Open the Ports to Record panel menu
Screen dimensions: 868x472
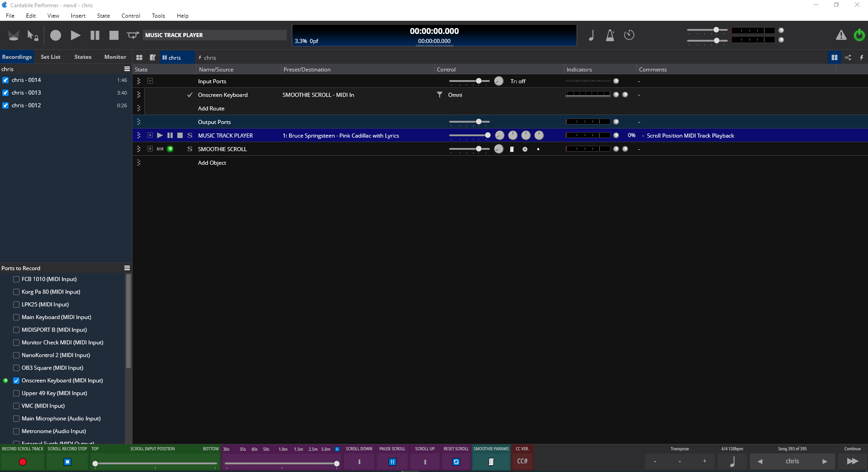[127, 268]
